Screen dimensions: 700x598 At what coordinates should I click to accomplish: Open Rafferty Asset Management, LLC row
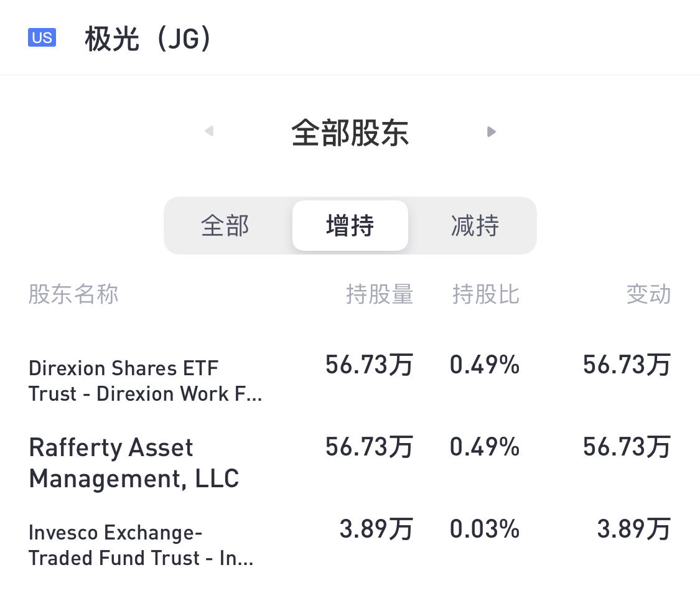[134, 463]
